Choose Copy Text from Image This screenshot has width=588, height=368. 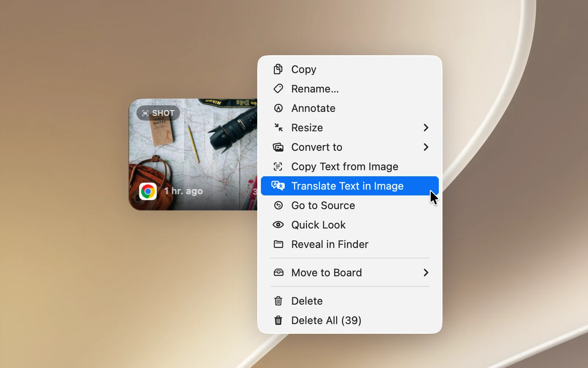coord(350,166)
